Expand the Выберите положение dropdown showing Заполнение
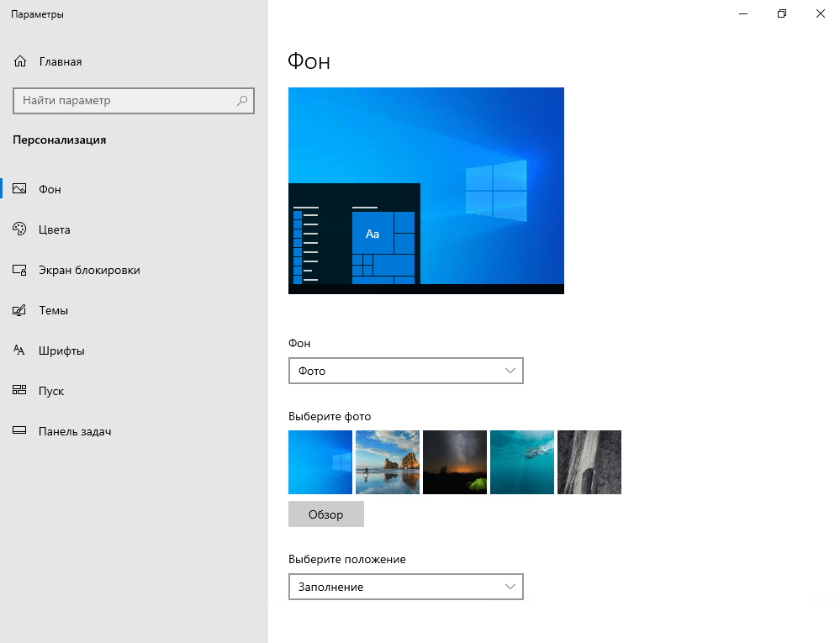The width and height of the screenshot is (840, 643). tap(405, 587)
